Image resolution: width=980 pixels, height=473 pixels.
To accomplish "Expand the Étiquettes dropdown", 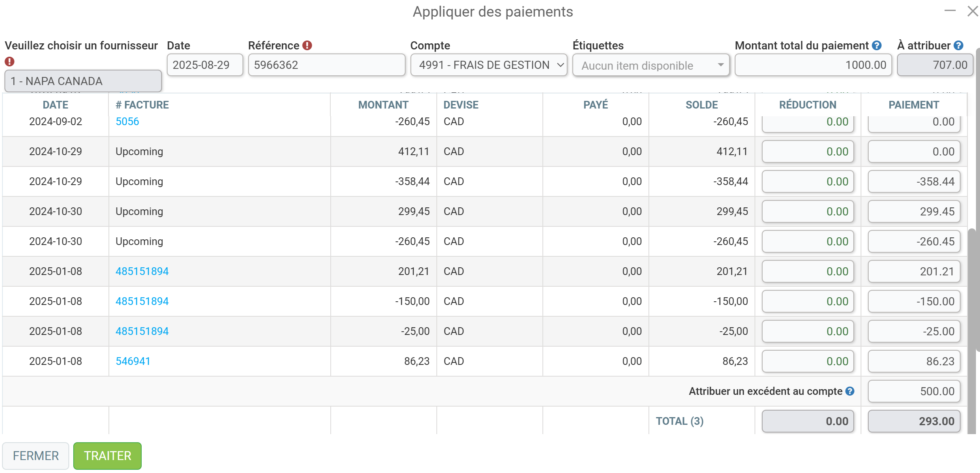I will pos(651,65).
